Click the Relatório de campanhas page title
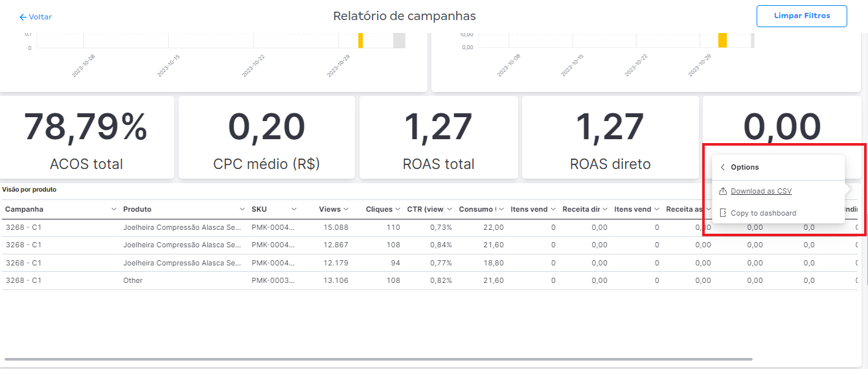The image size is (868, 369). pyautogui.click(x=404, y=16)
